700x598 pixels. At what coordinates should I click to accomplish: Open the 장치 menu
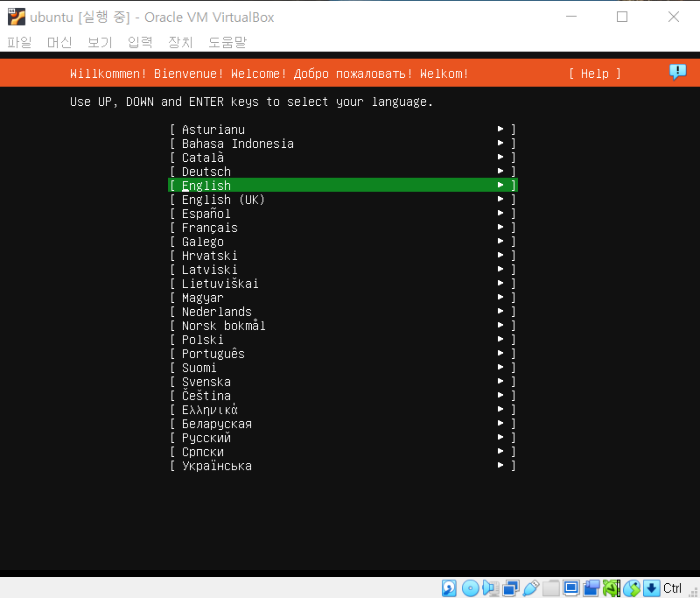tap(180, 42)
